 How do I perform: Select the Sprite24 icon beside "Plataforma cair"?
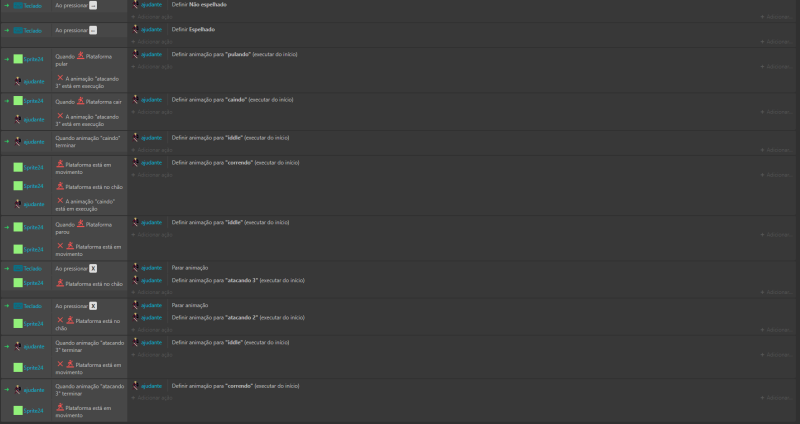click(18, 101)
